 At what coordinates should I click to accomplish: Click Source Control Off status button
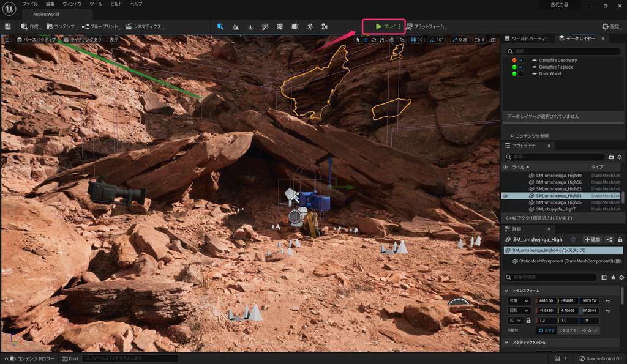pos(601,359)
